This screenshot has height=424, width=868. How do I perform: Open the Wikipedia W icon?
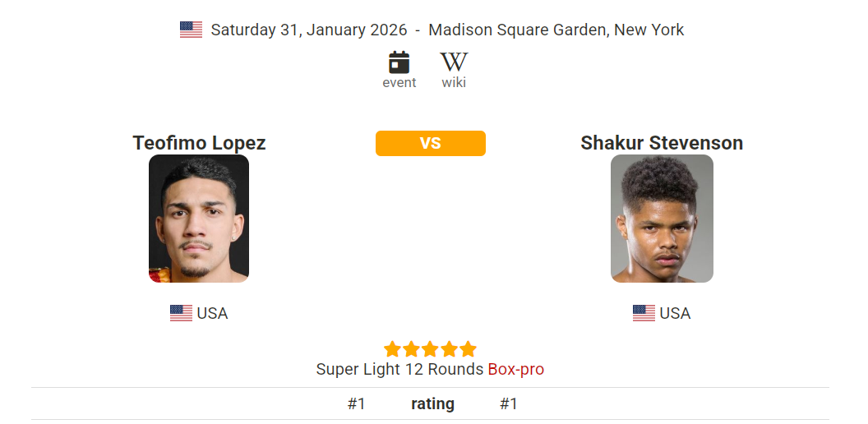tap(454, 62)
